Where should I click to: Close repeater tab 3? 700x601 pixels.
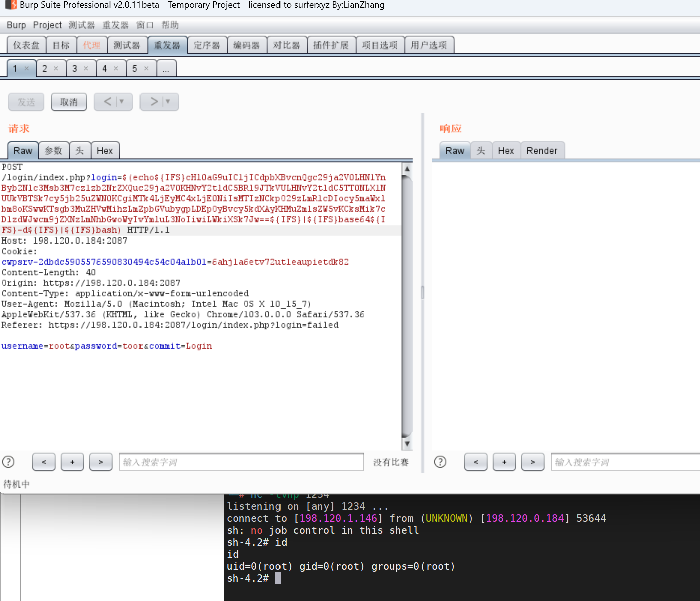point(86,69)
